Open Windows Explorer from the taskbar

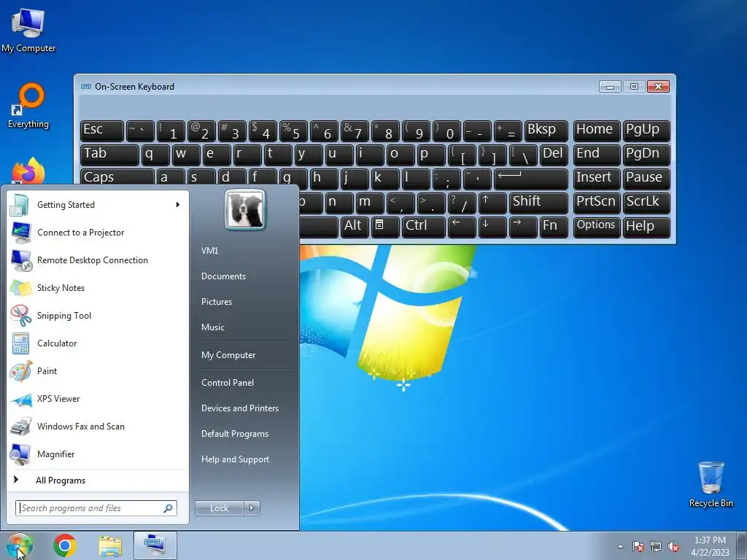click(x=110, y=545)
